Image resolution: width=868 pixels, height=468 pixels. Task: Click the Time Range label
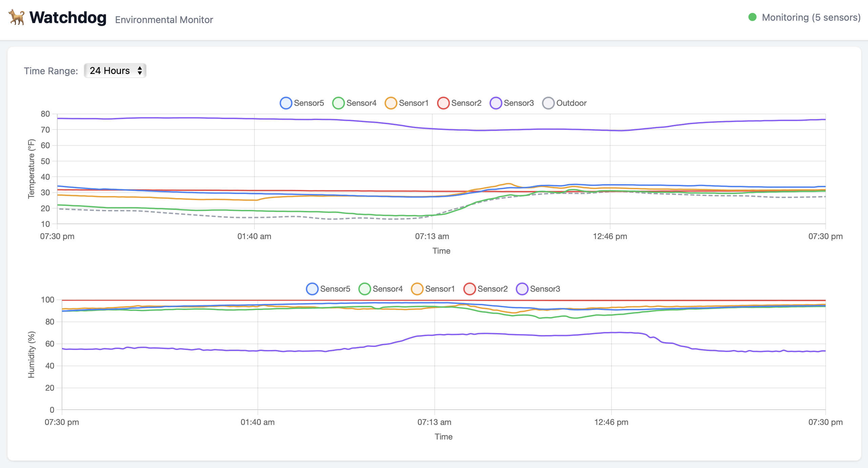(51, 71)
